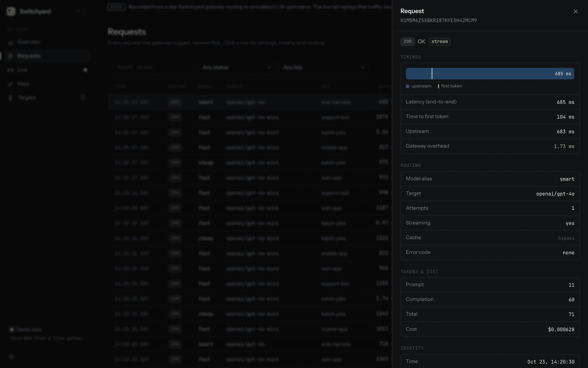
Task: Select the Latency (end-to-end) 685 ms value
Action: [x=565, y=102]
